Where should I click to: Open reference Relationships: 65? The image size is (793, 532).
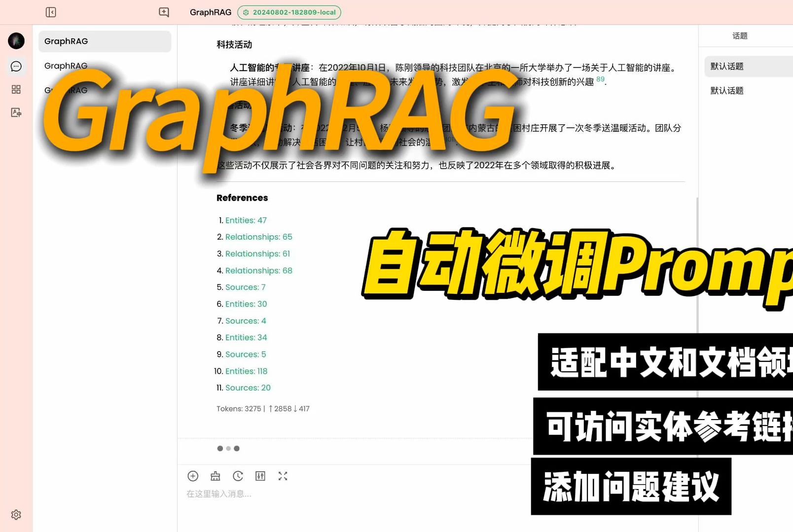click(x=259, y=237)
